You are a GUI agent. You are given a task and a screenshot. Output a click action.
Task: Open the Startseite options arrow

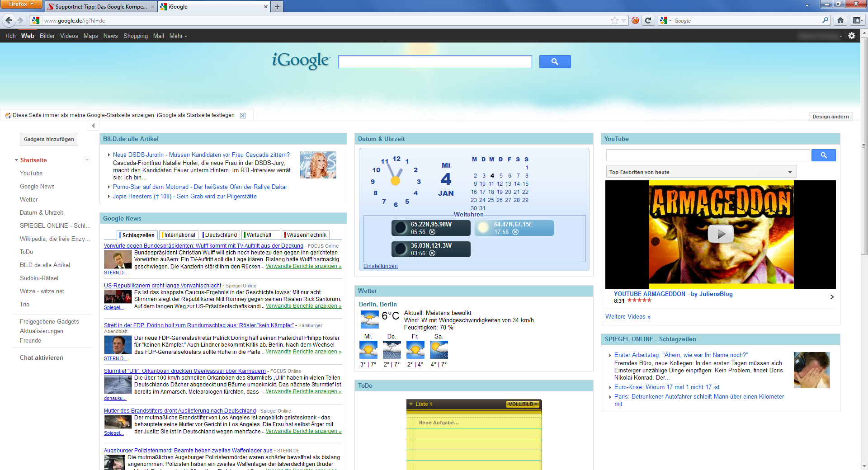[86, 160]
